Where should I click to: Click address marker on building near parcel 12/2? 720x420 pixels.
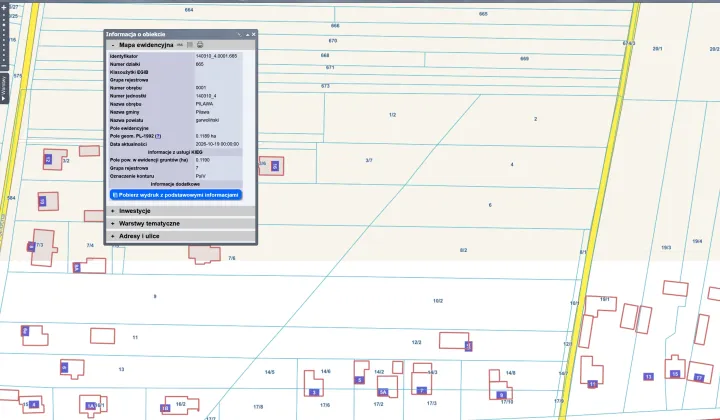point(468,346)
